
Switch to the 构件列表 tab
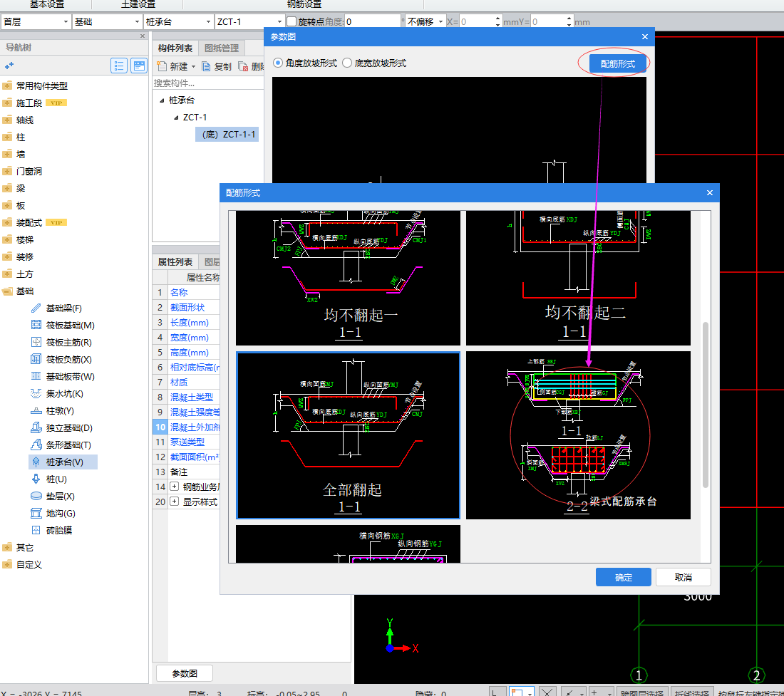click(175, 48)
